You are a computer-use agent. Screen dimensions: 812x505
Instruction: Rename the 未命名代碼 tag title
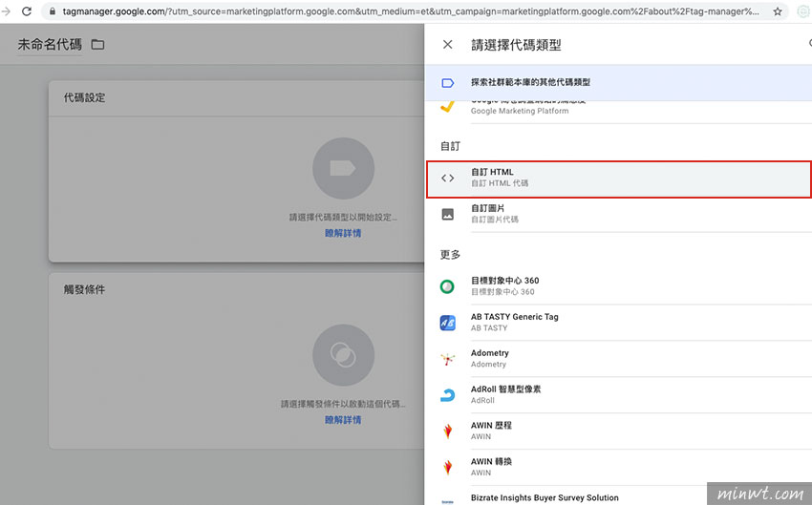[50, 45]
